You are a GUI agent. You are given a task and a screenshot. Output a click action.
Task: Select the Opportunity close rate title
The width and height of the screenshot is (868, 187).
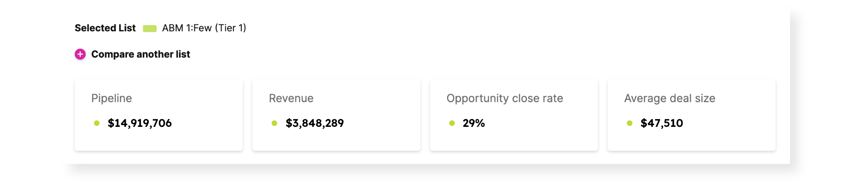click(505, 98)
